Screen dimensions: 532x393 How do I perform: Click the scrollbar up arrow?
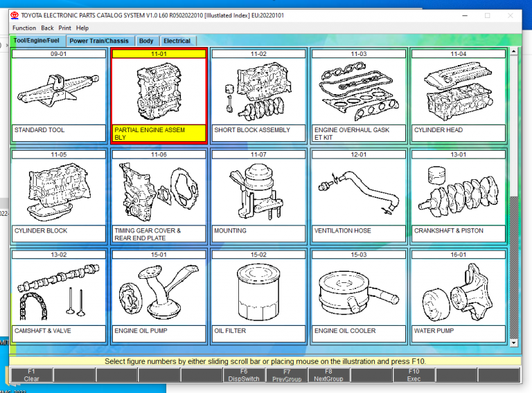click(x=514, y=51)
